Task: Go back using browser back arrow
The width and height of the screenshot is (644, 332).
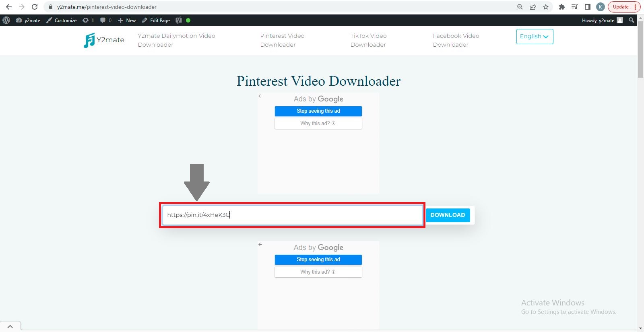Action: pyautogui.click(x=9, y=7)
